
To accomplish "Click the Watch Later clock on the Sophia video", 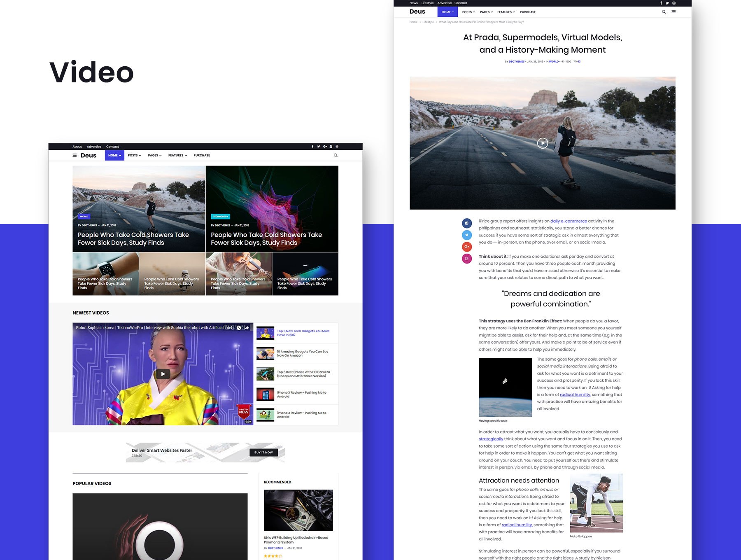I will point(239,328).
